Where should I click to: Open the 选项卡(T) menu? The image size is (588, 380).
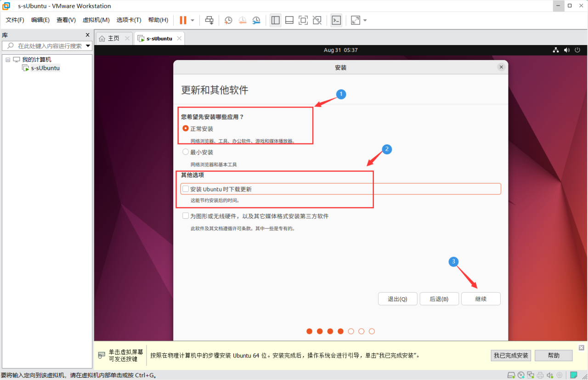(x=129, y=20)
